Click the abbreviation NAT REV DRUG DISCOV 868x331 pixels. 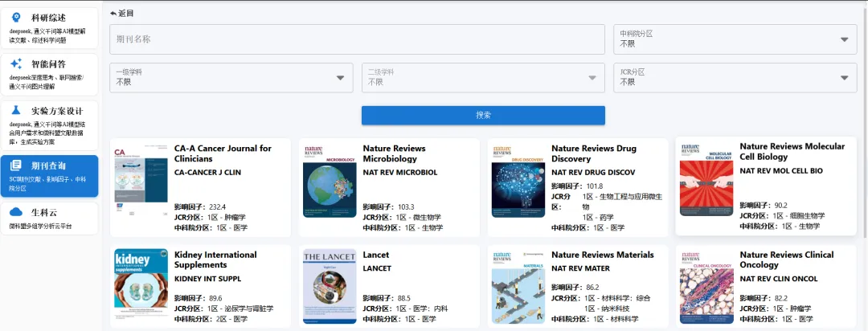click(593, 172)
